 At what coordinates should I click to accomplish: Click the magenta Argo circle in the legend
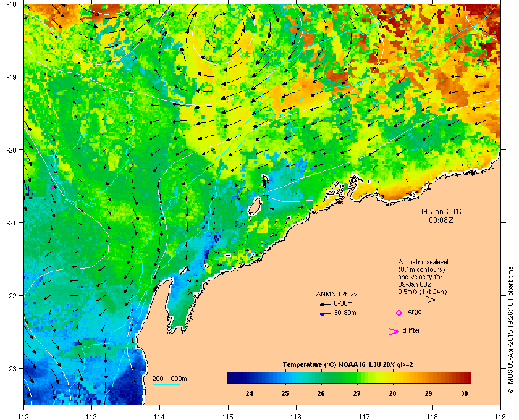click(399, 313)
